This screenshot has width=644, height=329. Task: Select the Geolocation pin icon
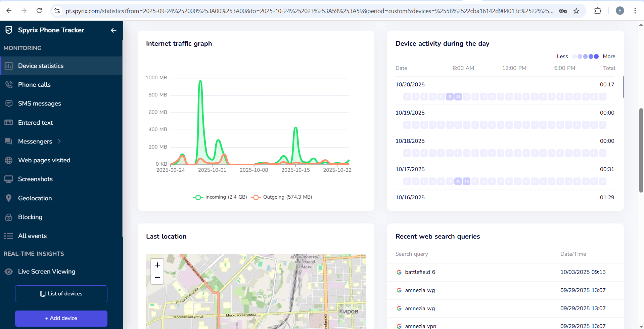click(9, 198)
